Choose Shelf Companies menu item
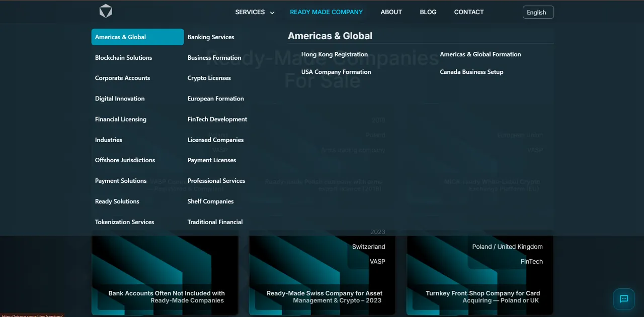 (x=211, y=201)
